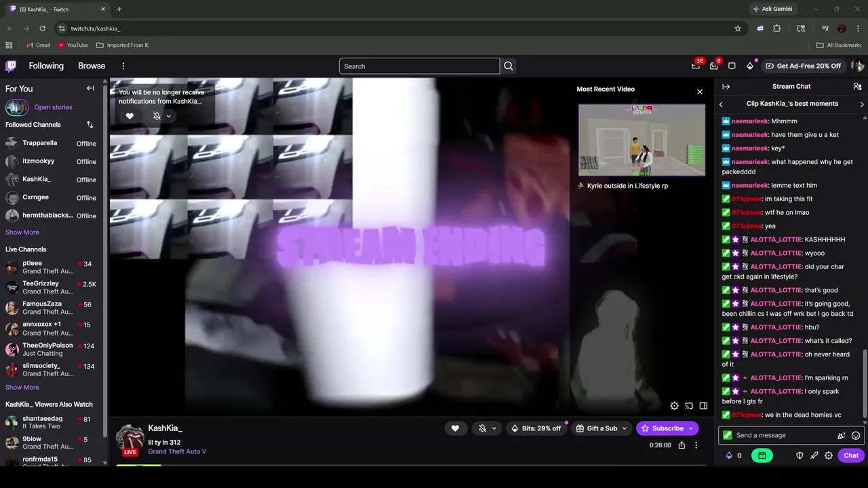Cast the stream using cast icon
The height and width of the screenshot is (488, 868).
(689, 406)
